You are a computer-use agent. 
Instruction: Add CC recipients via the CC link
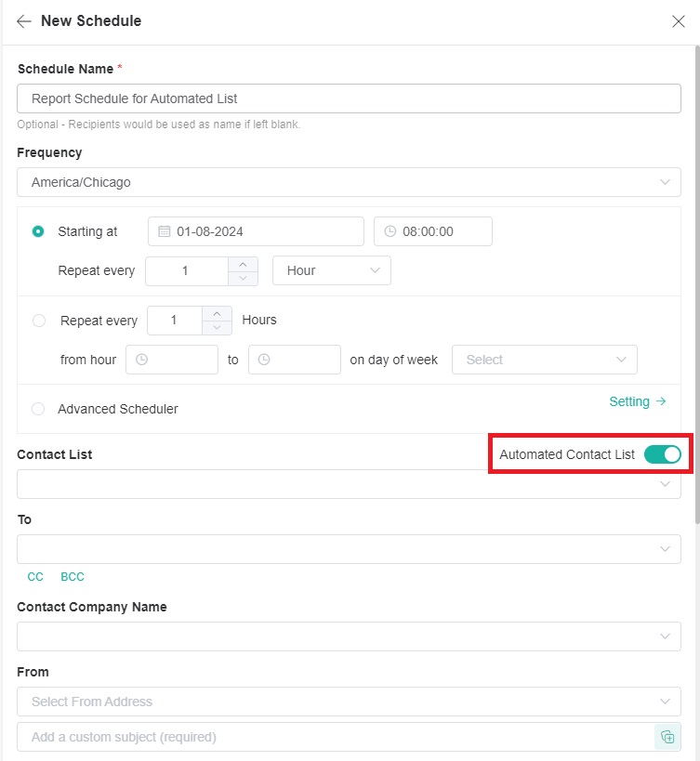34,576
